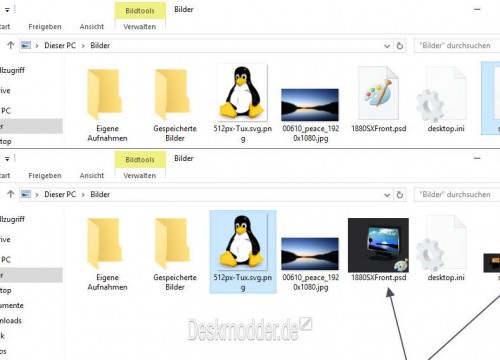This screenshot has width=500, height=360.
Task: Click PC entry in lower window sidebar
Action: pyautogui.click(x=6, y=259)
